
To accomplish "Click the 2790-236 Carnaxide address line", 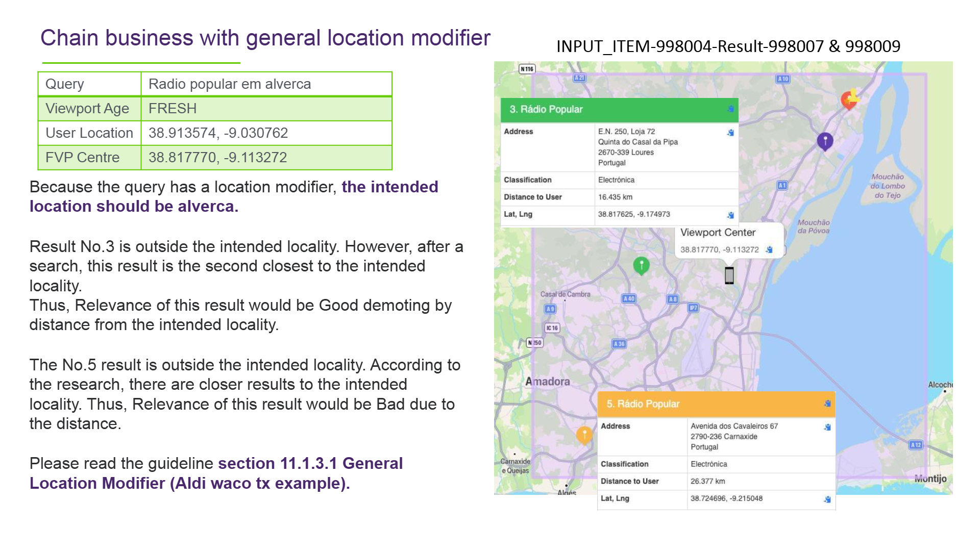I will (724, 437).
